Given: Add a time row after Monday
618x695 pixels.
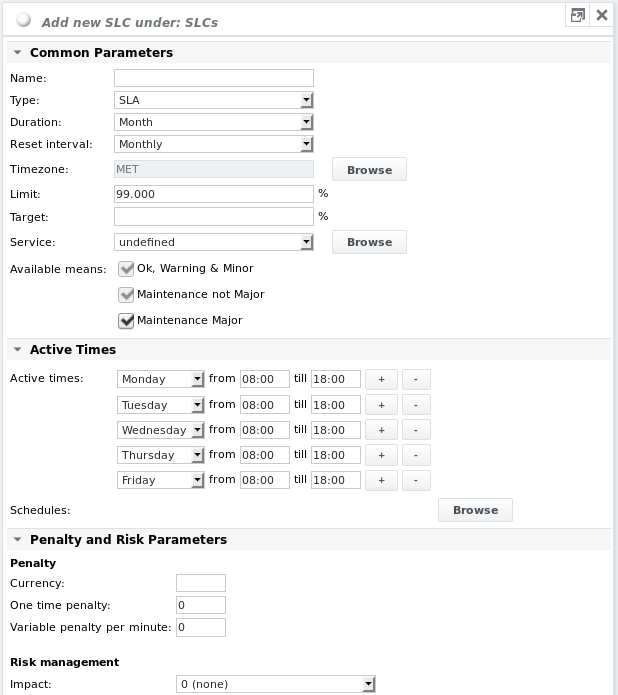Looking at the screenshot, I should click(x=381, y=379).
